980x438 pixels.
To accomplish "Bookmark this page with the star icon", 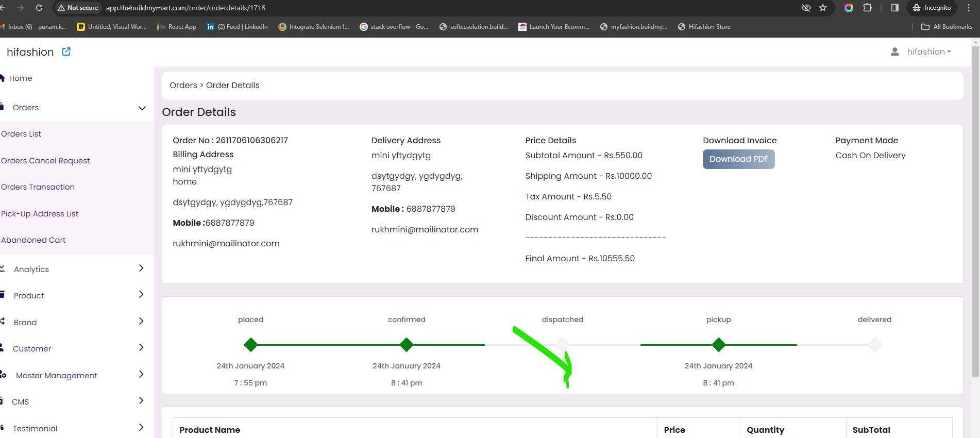I will click(x=823, y=8).
